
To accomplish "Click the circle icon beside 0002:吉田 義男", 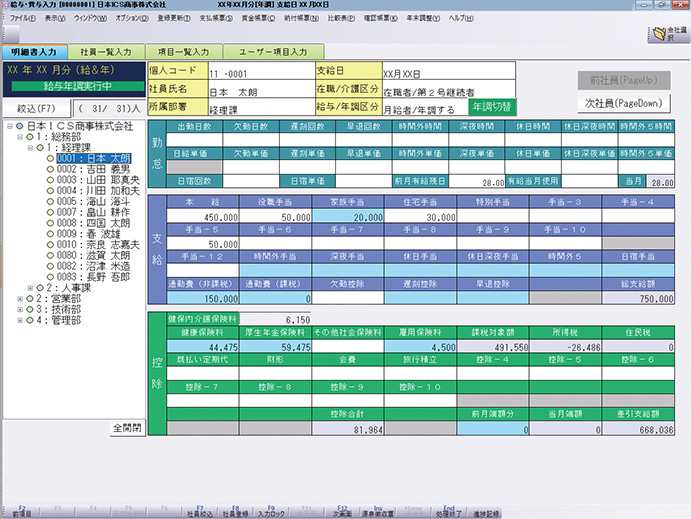I will coord(50,169).
